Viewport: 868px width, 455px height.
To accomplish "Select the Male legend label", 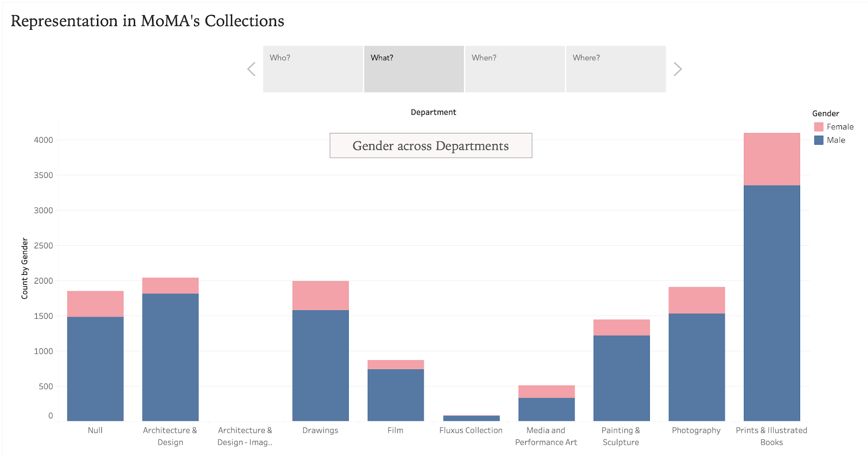I will pos(836,140).
